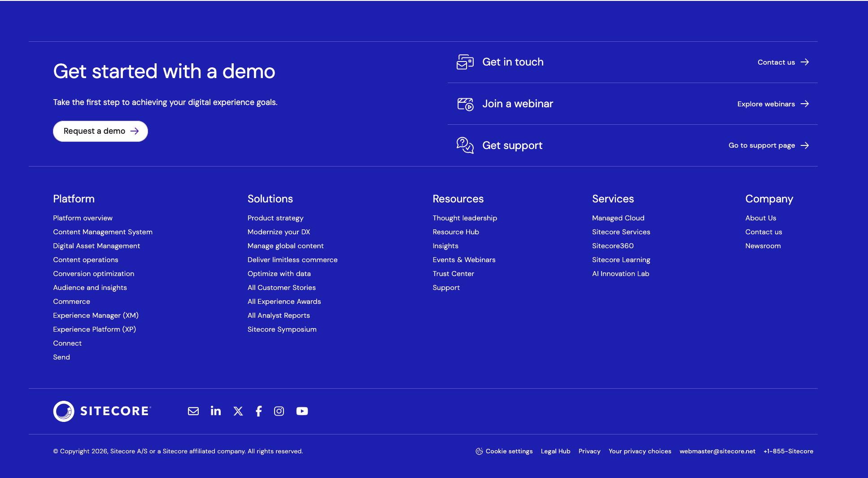Open the Instagram social icon
Screen dimensions: 868x478
(279, 411)
